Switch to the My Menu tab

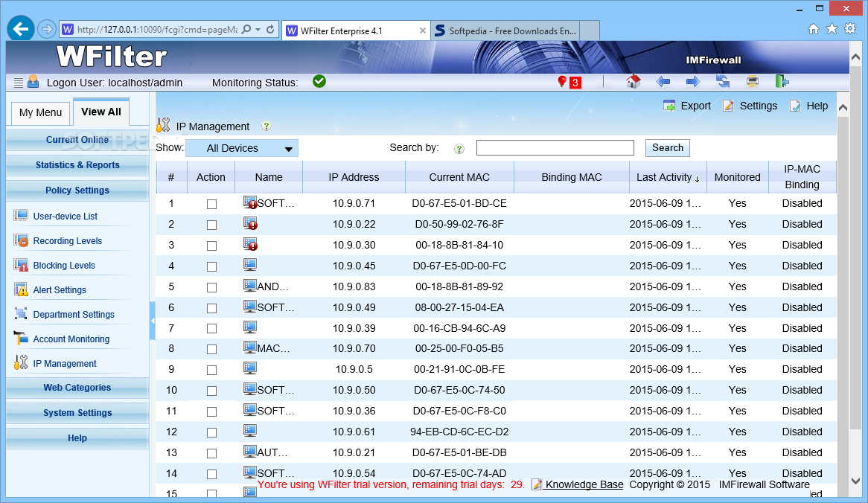tap(40, 113)
